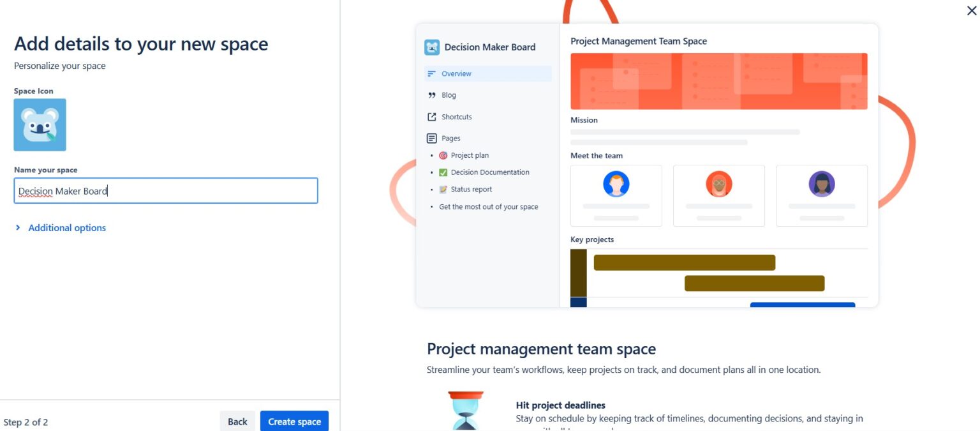
Task: Click the 'Personalize your space' subtitle
Action: [x=60, y=66]
